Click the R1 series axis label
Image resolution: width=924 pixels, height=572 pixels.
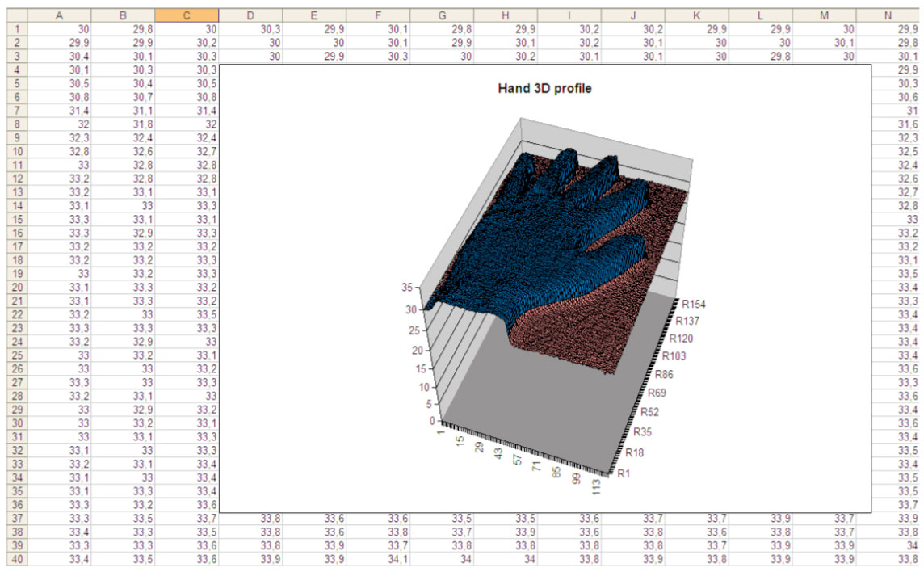click(x=624, y=474)
